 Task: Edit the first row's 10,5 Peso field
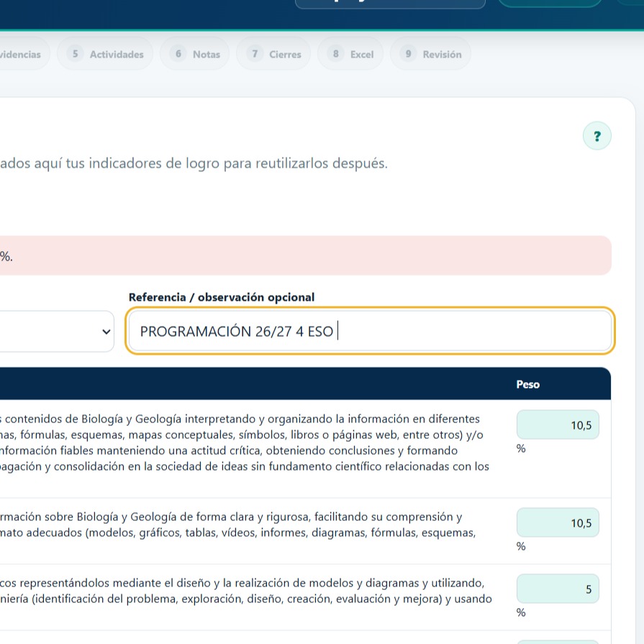pos(558,425)
